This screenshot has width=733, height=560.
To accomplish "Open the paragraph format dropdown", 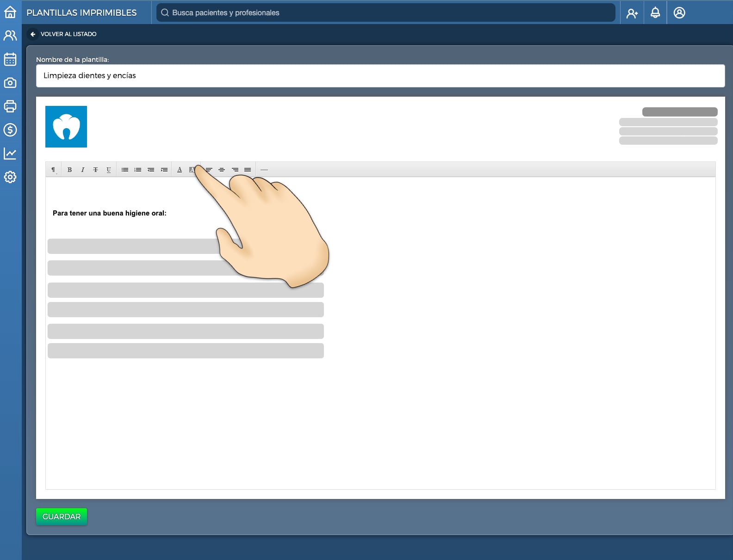I will click(x=53, y=170).
